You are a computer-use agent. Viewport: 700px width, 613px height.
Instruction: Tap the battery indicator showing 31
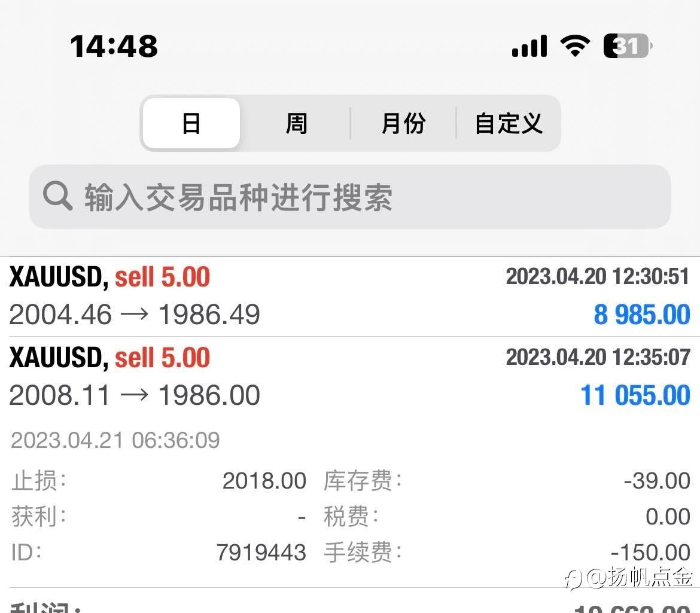[x=628, y=45]
